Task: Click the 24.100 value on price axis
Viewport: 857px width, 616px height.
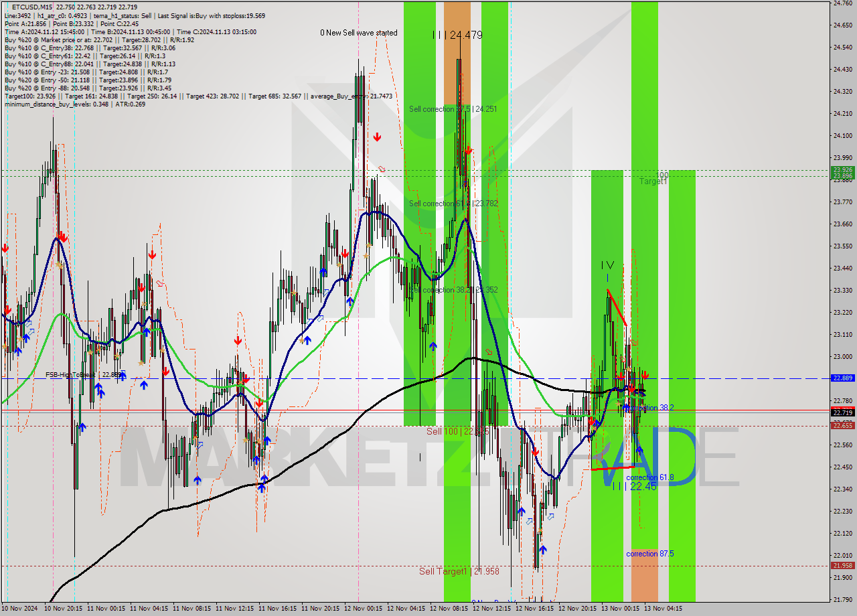Action: 842,136
